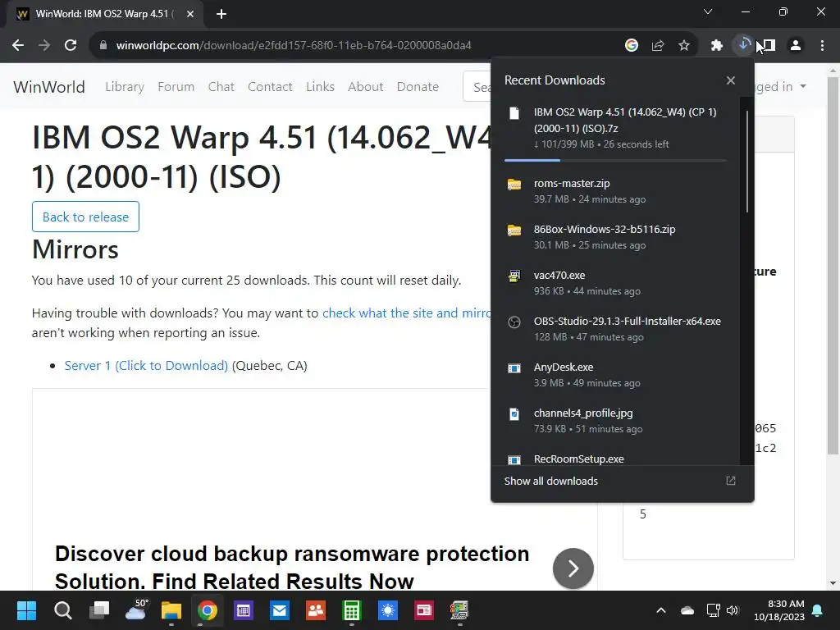Screen dimensions: 840x630
Task: Click Show all downloads
Action: (550, 481)
